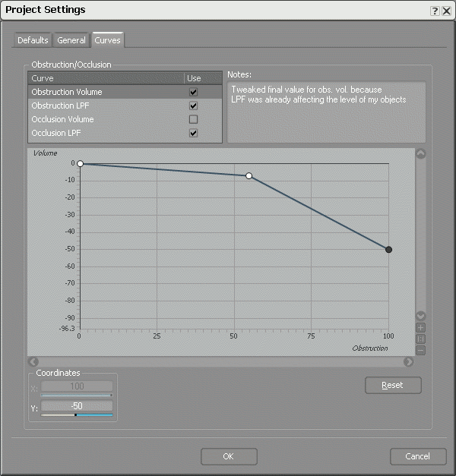Select the middle curve control point
Viewport: 456px width, 476px height.
pyautogui.click(x=249, y=176)
